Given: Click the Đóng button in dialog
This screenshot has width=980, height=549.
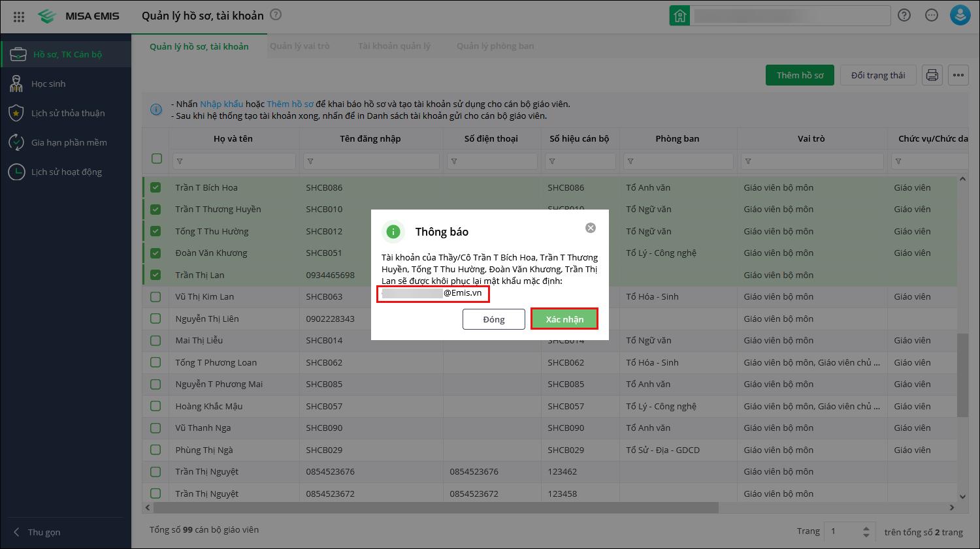Looking at the screenshot, I should point(494,319).
